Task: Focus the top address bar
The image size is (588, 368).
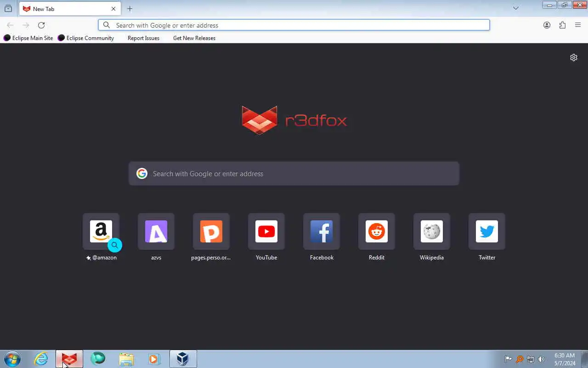Action: [294, 25]
